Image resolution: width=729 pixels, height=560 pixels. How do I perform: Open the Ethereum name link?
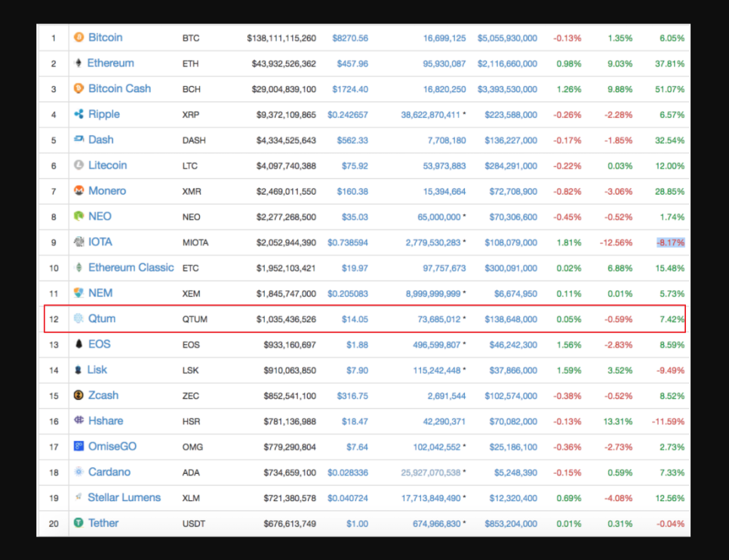point(111,63)
